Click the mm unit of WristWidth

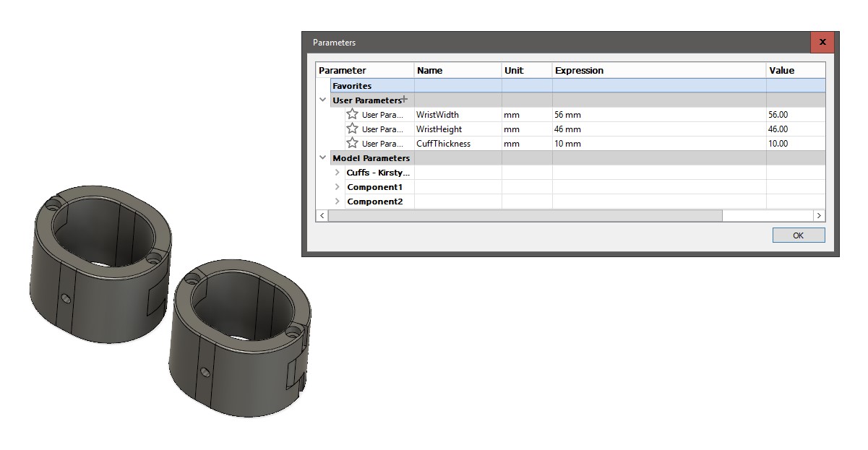pos(527,115)
